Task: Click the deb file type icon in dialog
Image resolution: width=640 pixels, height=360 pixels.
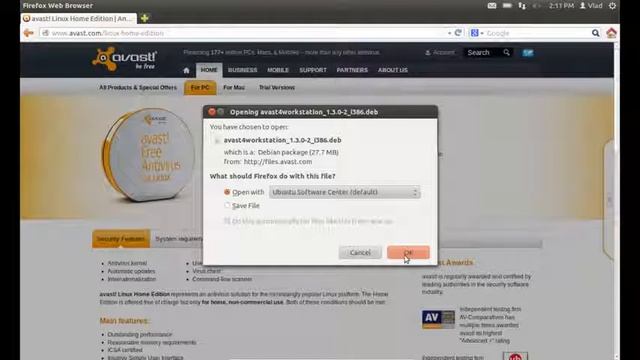Action: [x=217, y=140]
